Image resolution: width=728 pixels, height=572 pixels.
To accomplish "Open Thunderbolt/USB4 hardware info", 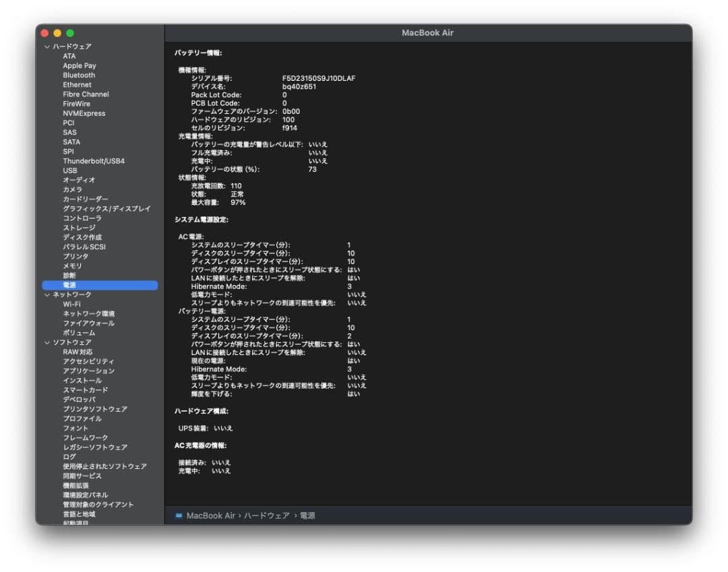I will 93,161.
